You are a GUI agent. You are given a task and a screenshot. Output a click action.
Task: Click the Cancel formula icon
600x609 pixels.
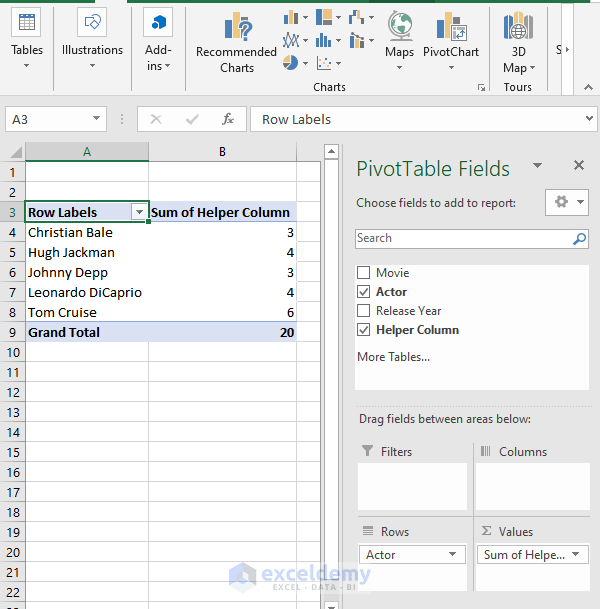[x=156, y=119]
